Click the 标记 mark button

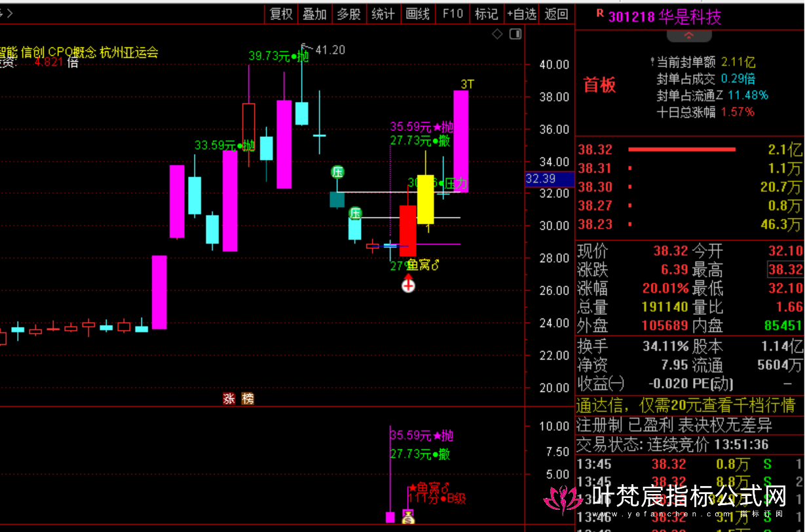tap(486, 14)
